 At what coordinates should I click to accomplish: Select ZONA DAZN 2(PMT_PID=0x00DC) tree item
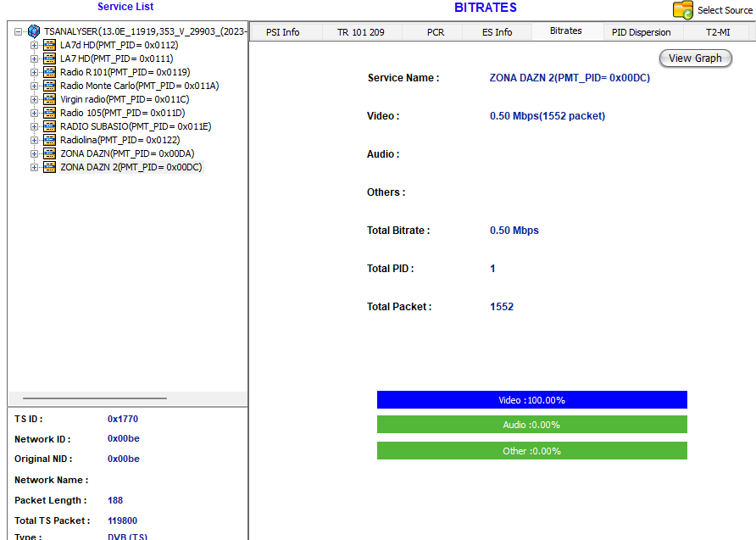pos(131,167)
